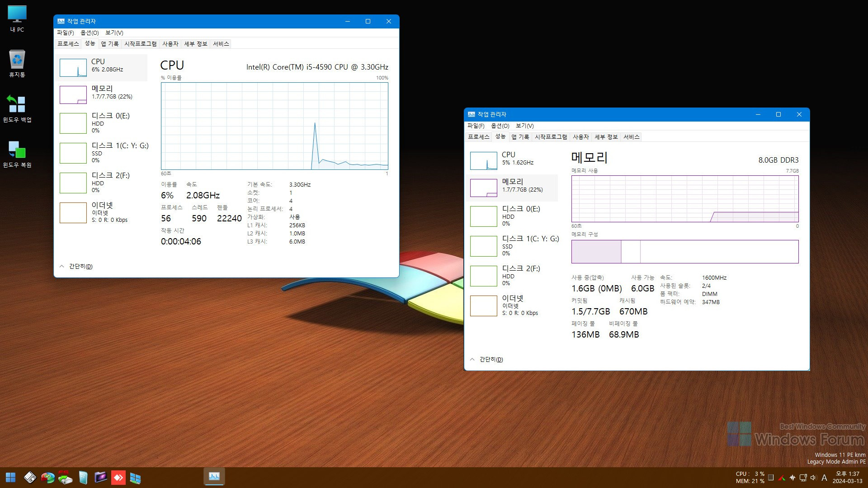The width and height of the screenshot is (868, 488).
Task: Collapse with 간단히(D) in CPU-view Task Manager
Action: point(76,267)
